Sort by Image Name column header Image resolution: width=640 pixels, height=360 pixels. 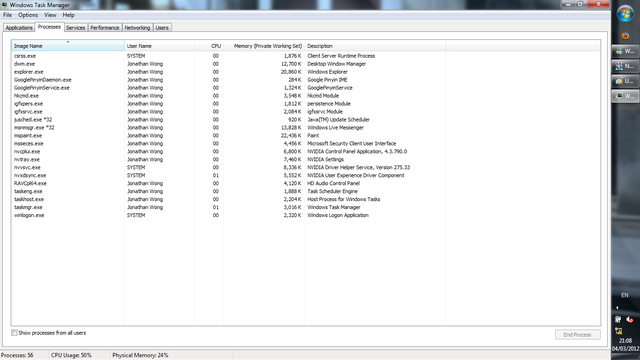[x=68, y=46]
